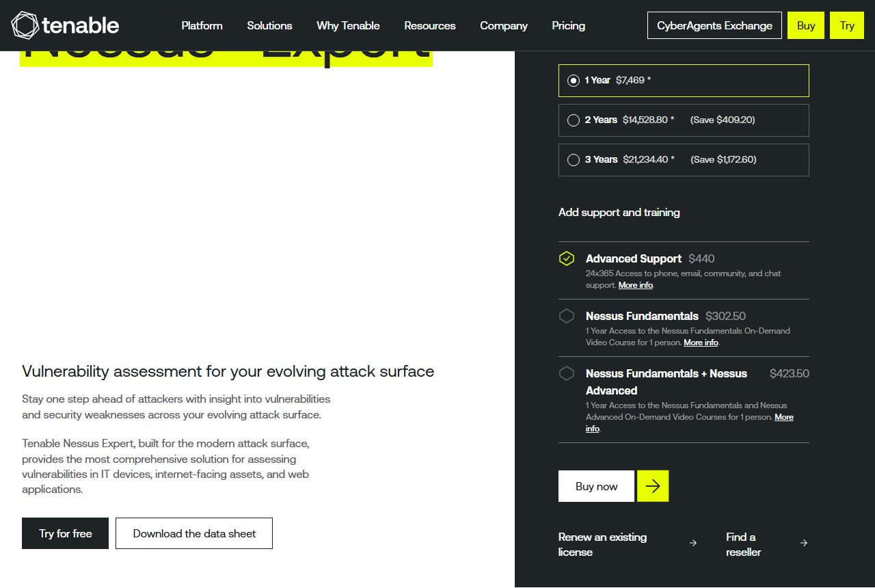
Task: Click the Try for free button
Action: point(66,533)
